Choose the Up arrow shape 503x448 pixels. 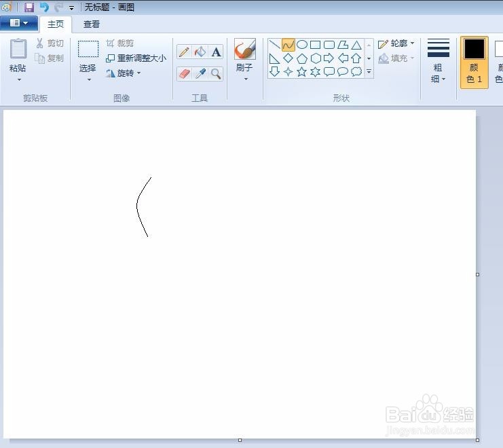356,58
